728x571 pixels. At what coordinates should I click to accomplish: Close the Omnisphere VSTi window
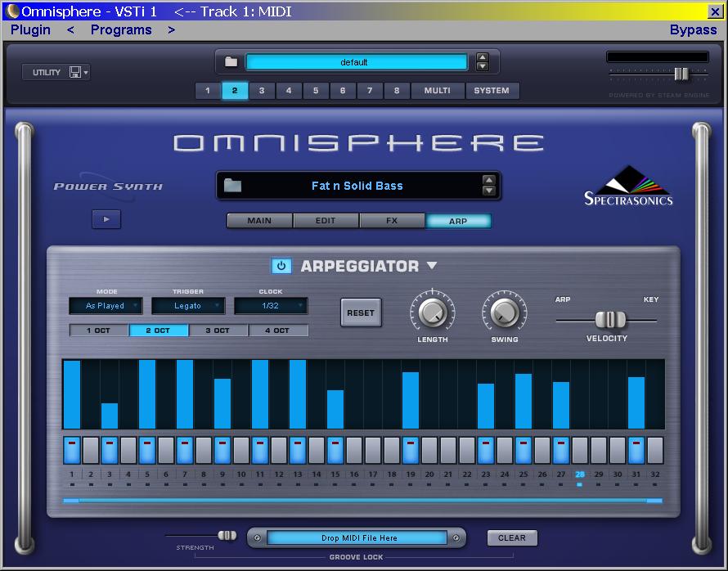tap(715, 11)
